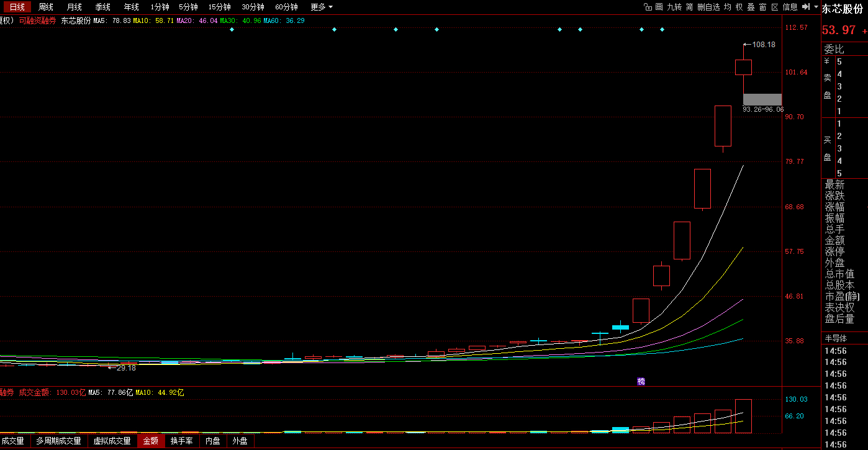Image resolution: width=868 pixels, height=450 pixels.
Task: Click the MA5: 78.83 legend value
Action: pyautogui.click(x=112, y=20)
